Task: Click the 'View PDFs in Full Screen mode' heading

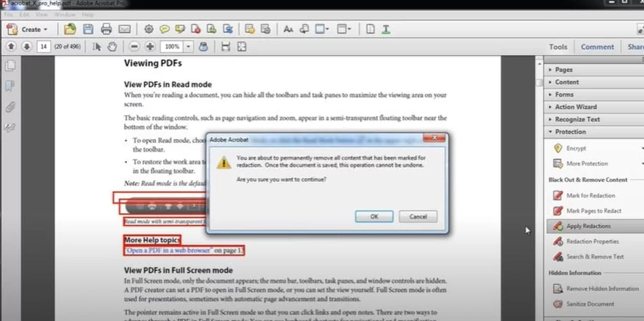Action: click(x=178, y=270)
